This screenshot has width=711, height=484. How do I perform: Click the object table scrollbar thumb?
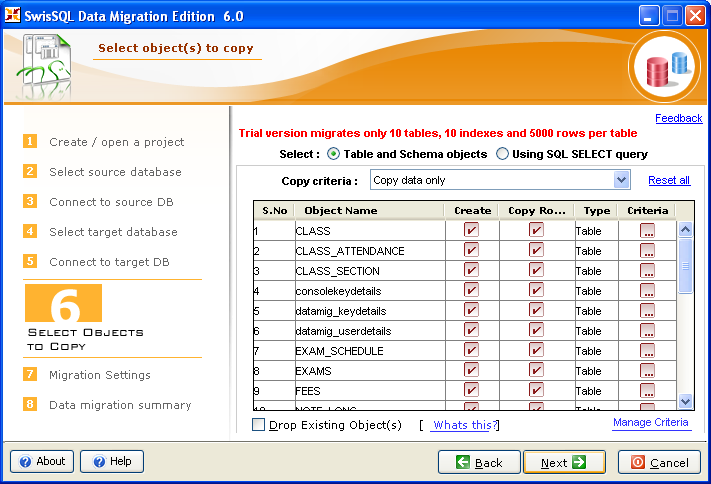[x=685, y=266]
